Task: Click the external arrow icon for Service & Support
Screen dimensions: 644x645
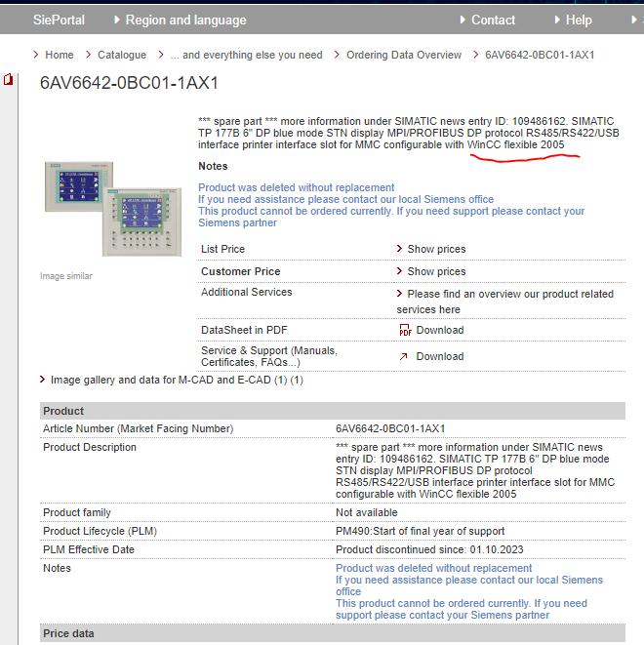Action: point(403,356)
